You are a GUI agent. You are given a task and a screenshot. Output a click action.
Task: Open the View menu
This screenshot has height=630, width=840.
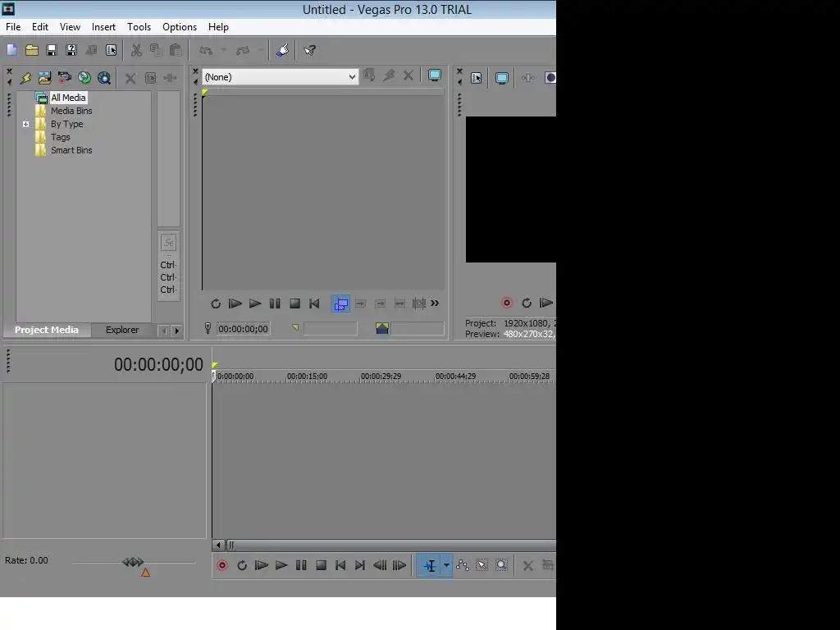[71, 27]
